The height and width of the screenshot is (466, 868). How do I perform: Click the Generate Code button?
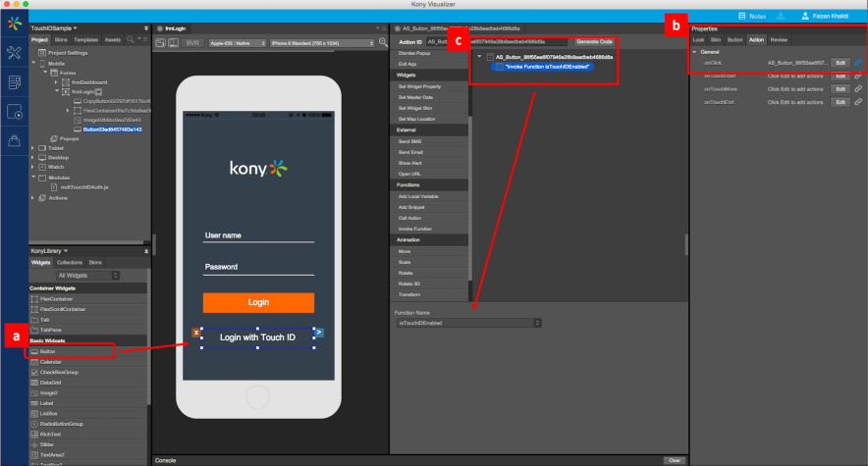(x=594, y=41)
